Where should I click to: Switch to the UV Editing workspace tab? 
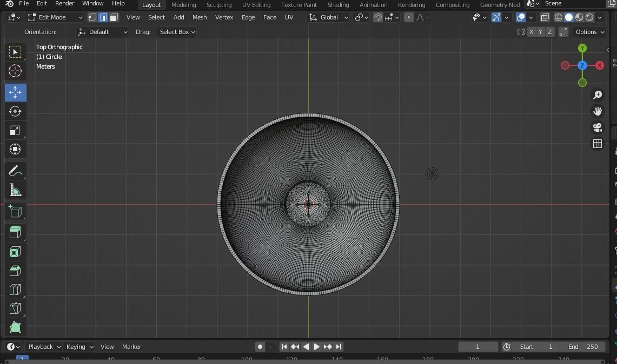[256, 5]
